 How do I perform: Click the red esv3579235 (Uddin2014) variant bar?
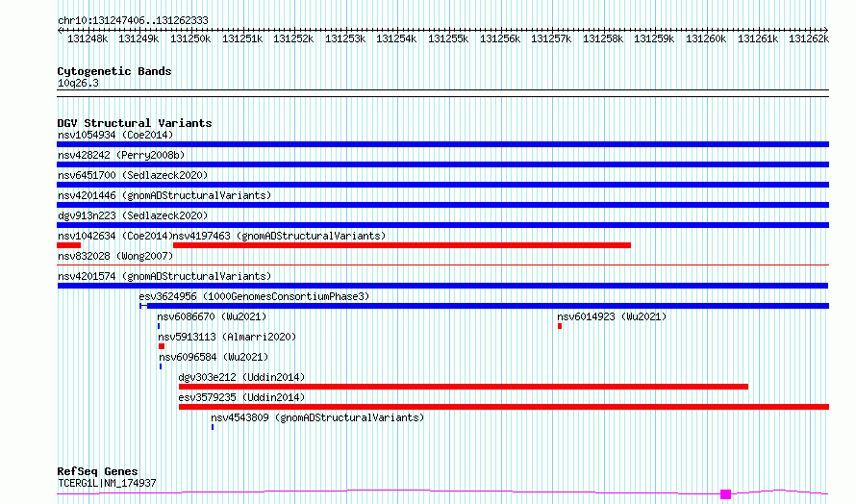tap(504, 407)
